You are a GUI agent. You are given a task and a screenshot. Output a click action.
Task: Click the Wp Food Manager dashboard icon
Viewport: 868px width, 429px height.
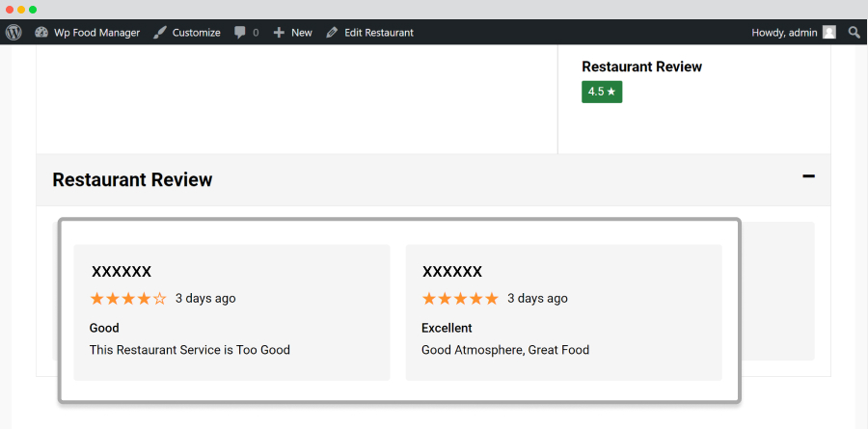41,33
